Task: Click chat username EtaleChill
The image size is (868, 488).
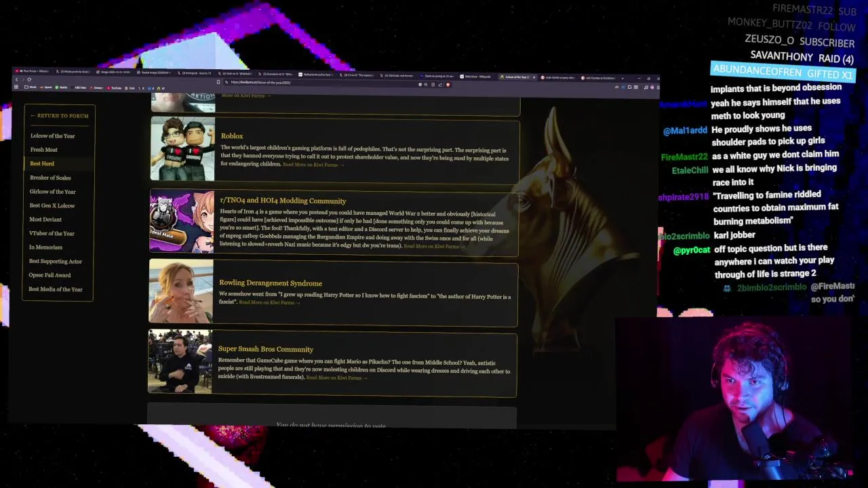Action: pyautogui.click(x=690, y=170)
